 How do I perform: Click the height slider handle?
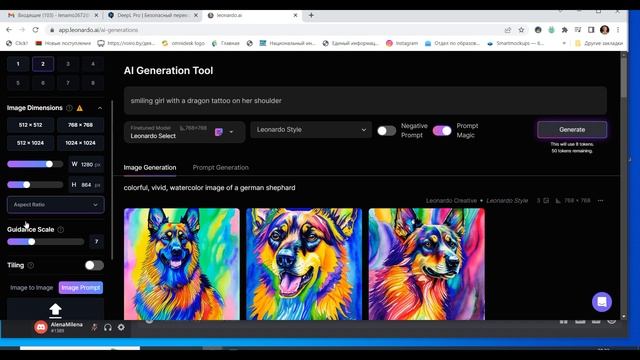(x=27, y=184)
